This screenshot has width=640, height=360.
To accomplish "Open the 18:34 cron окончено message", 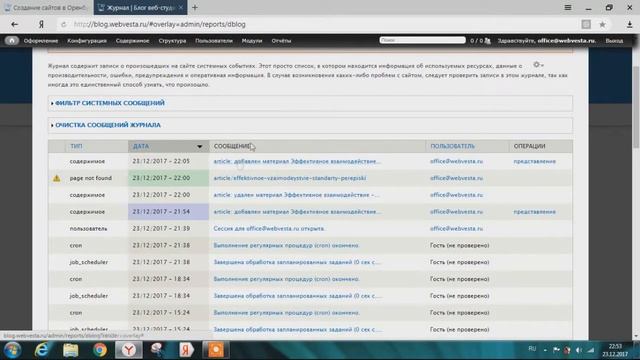I will 287,279.
